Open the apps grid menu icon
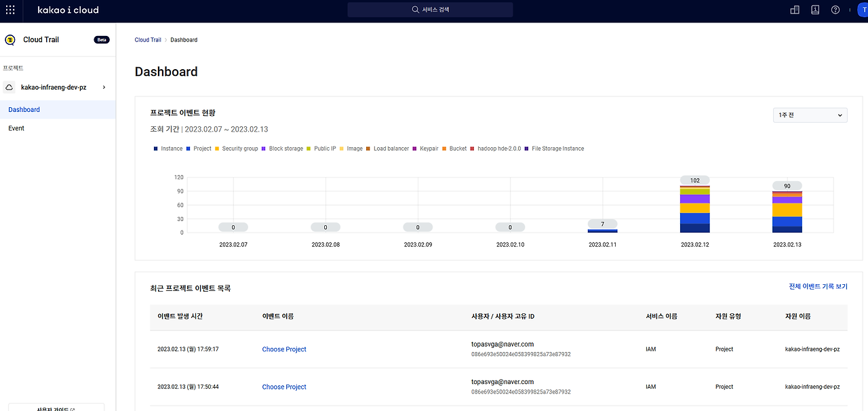Image resolution: width=868 pixels, height=411 pixels. [10, 10]
